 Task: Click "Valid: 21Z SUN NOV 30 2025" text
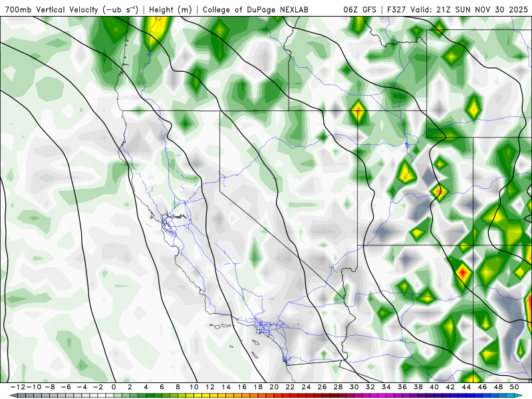[x=469, y=10]
